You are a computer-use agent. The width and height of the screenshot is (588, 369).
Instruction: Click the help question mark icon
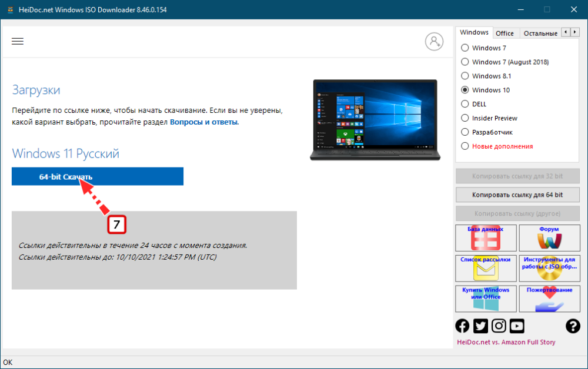pyautogui.click(x=573, y=326)
